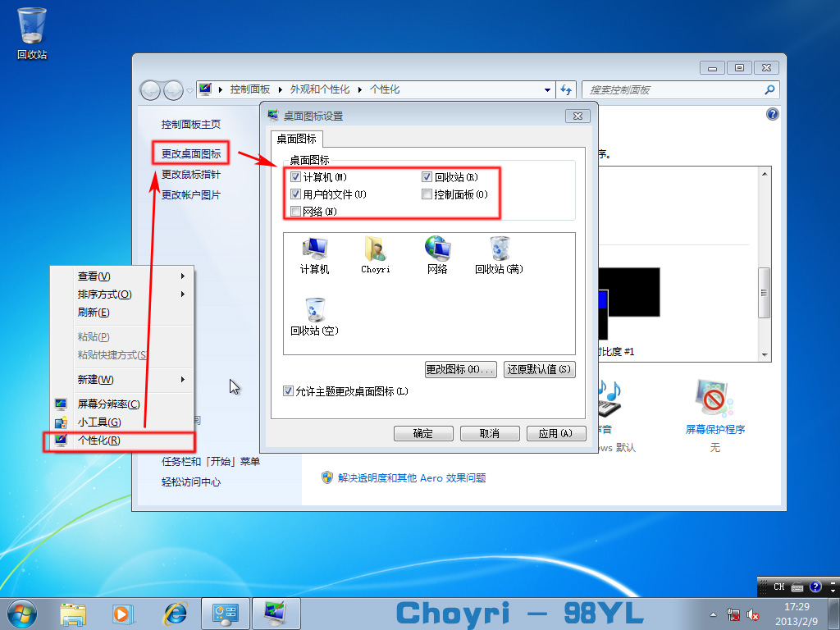Uncheck the 计算机(M) checkbox
Screen dimensions: 840x630
[x=295, y=177]
